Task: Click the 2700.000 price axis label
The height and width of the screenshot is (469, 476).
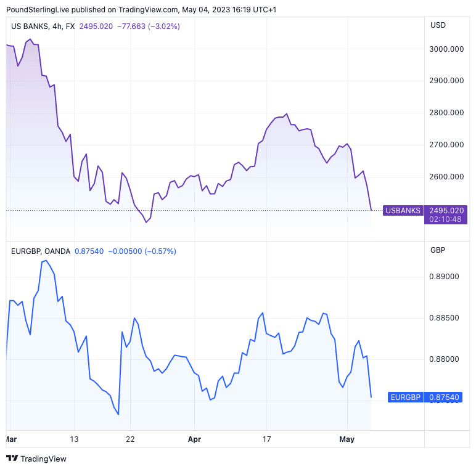Action: point(446,145)
